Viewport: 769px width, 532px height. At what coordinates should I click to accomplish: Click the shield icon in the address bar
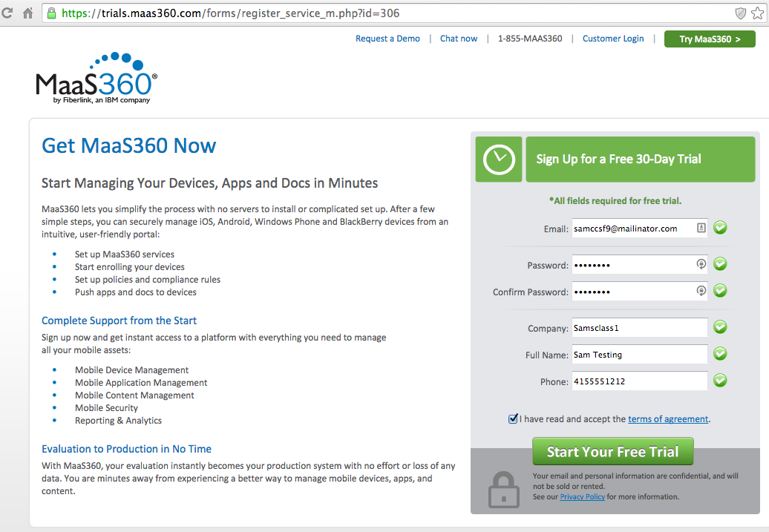click(741, 13)
